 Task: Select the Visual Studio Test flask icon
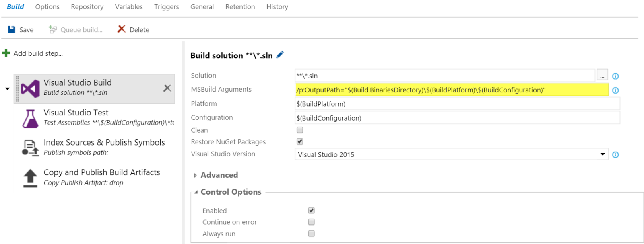coord(30,119)
